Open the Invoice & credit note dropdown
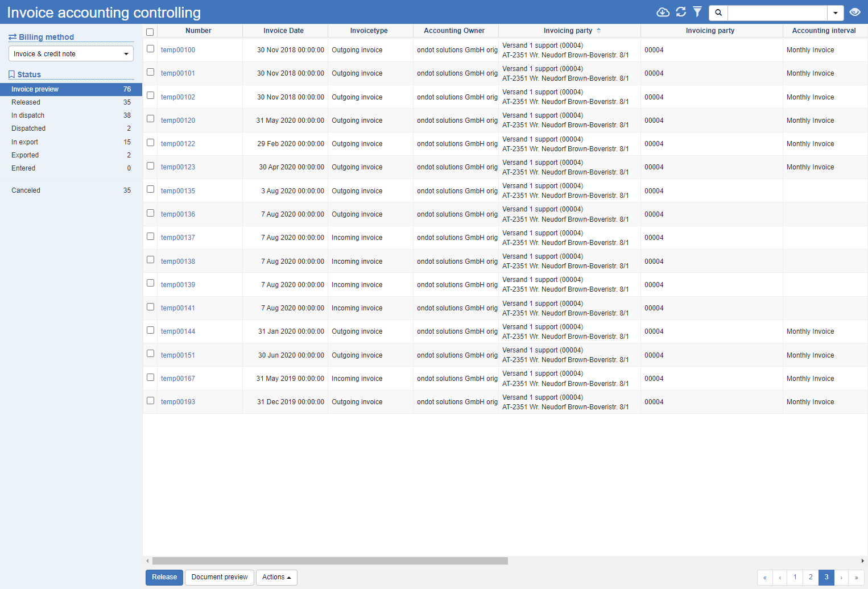868x589 pixels. (x=70, y=53)
